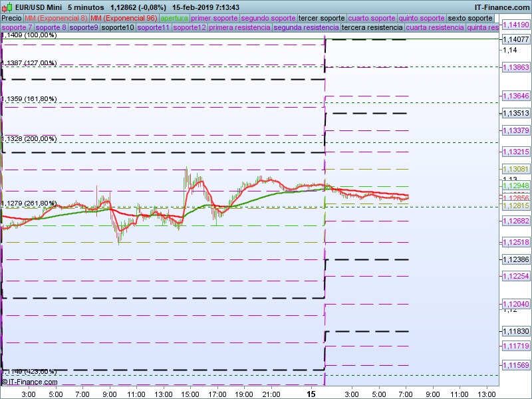The width and height of the screenshot is (532, 399).
Task: Choose the quinto soporte label
Action: pyautogui.click(x=422, y=18)
